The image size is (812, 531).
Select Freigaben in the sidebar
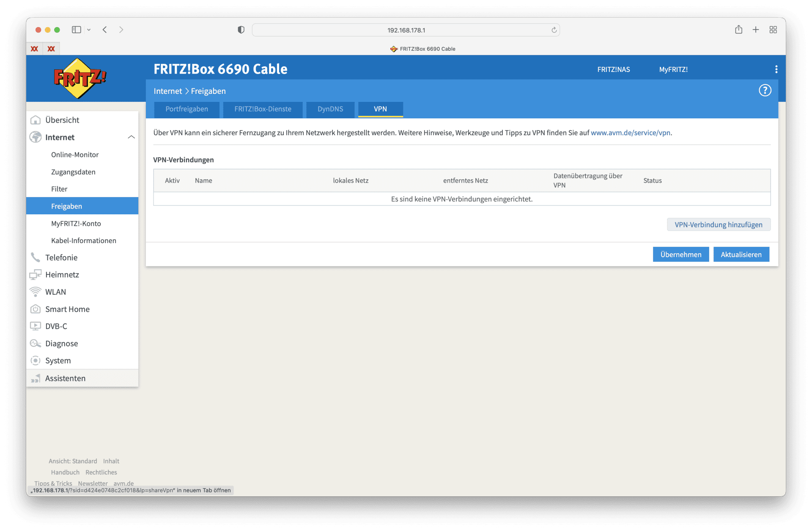tap(82, 206)
